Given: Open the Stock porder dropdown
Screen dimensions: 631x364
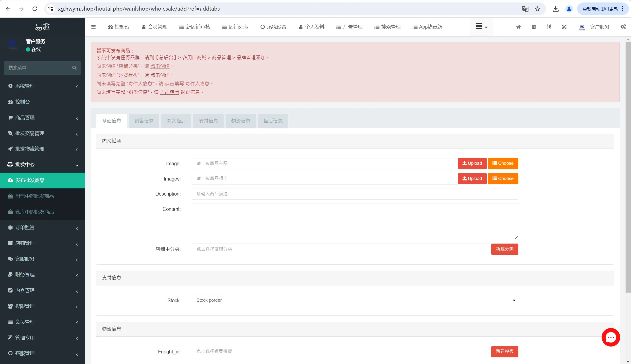Looking at the screenshot, I should (x=354, y=300).
